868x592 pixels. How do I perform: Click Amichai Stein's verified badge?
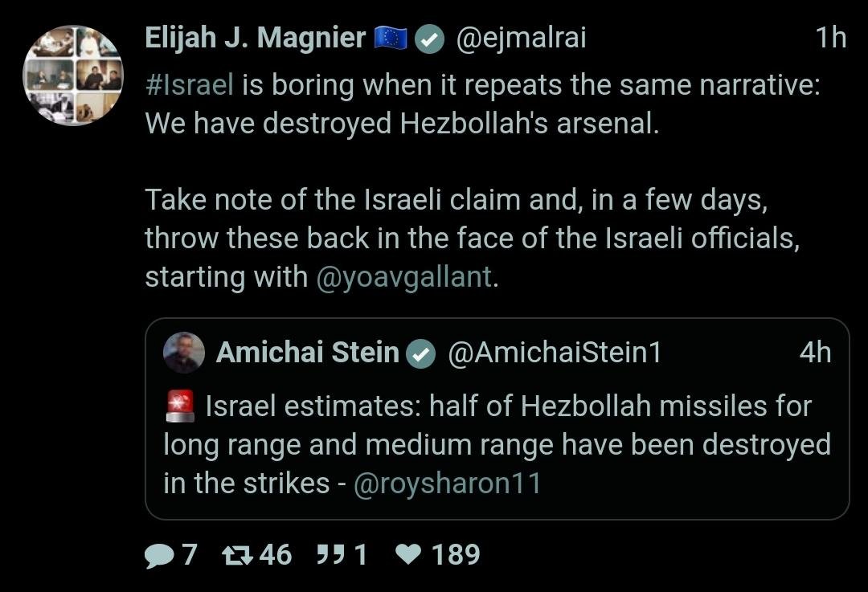421,353
